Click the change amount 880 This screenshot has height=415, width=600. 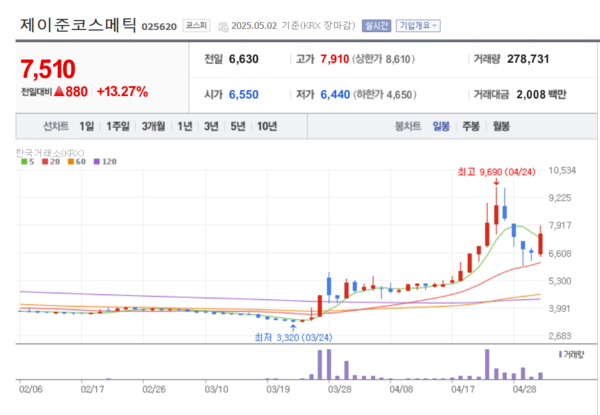point(77,92)
